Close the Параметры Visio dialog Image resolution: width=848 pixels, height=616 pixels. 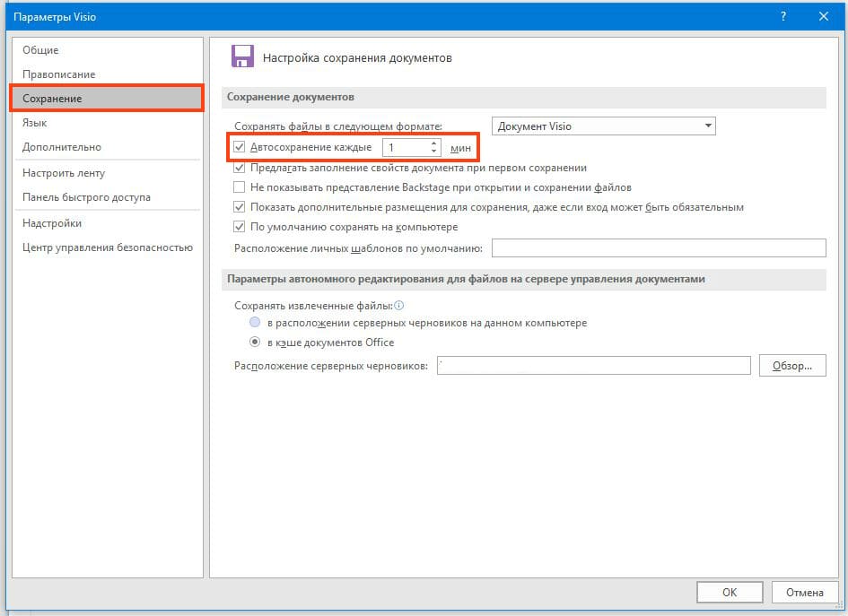pos(824,16)
